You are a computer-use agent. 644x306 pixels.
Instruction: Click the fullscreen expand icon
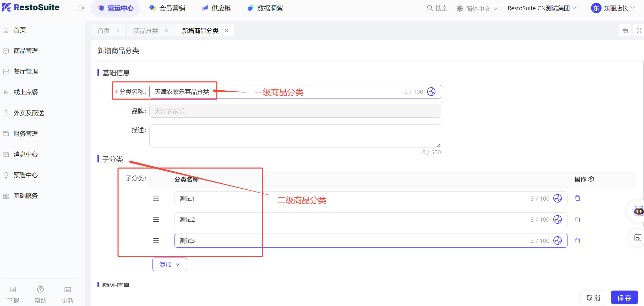(x=639, y=31)
